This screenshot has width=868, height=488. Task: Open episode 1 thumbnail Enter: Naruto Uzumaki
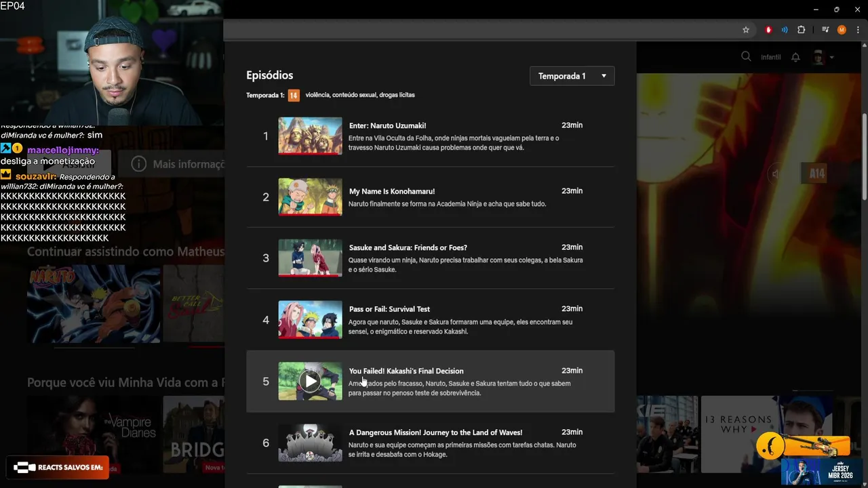310,136
